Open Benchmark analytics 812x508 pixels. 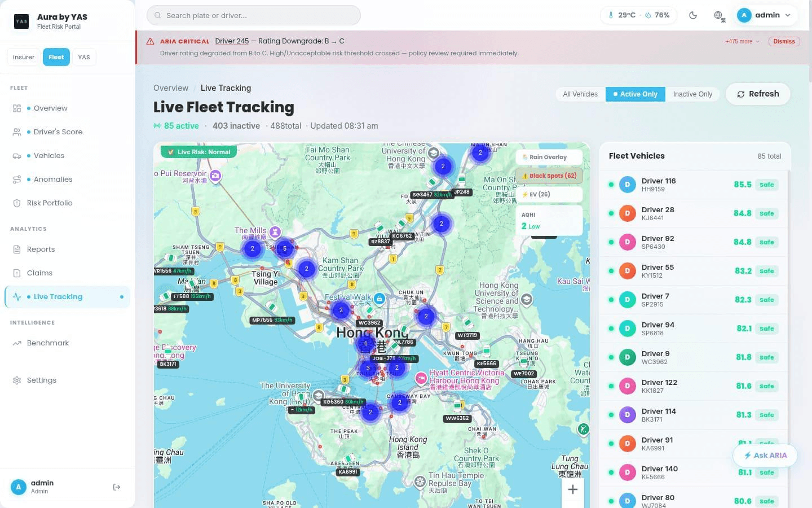pyautogui.click(x=68, y=343)
